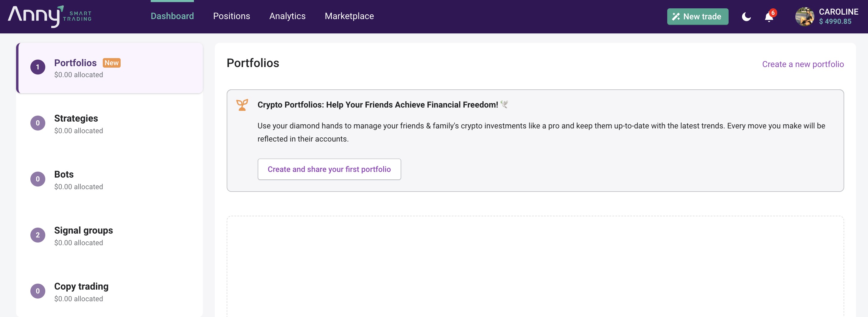Click the sprout icon in portfolio banner

(x=242, y=105)
